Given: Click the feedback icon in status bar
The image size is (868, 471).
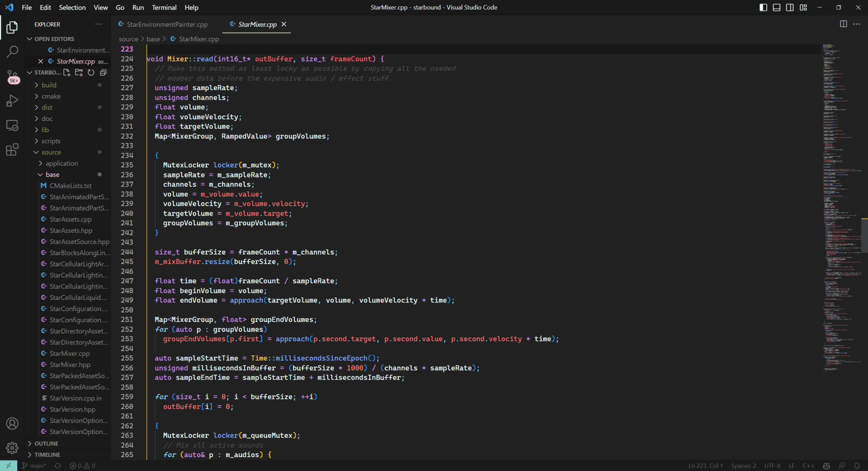Looking at the screenshot, I should coord(842,465).
